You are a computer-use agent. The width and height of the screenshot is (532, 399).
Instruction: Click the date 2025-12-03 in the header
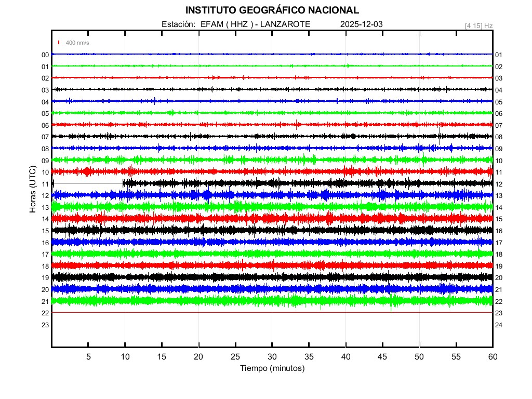[362, 24]
